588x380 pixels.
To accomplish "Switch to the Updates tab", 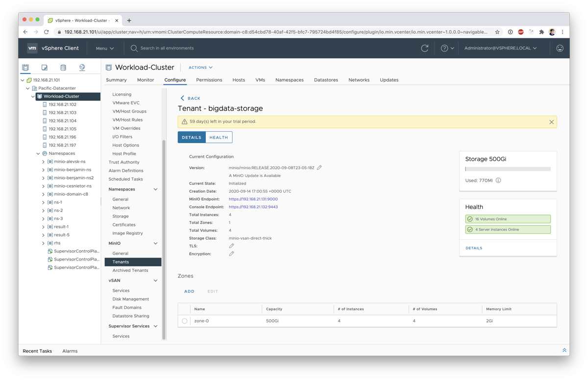I will point(389,80).
